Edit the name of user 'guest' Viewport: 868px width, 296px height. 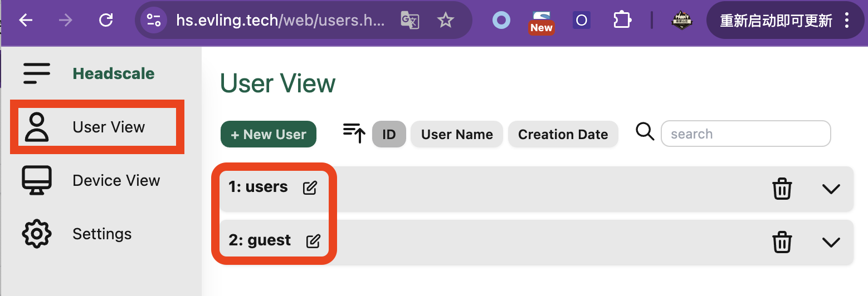pyautogui.click(x=313, y=241)
